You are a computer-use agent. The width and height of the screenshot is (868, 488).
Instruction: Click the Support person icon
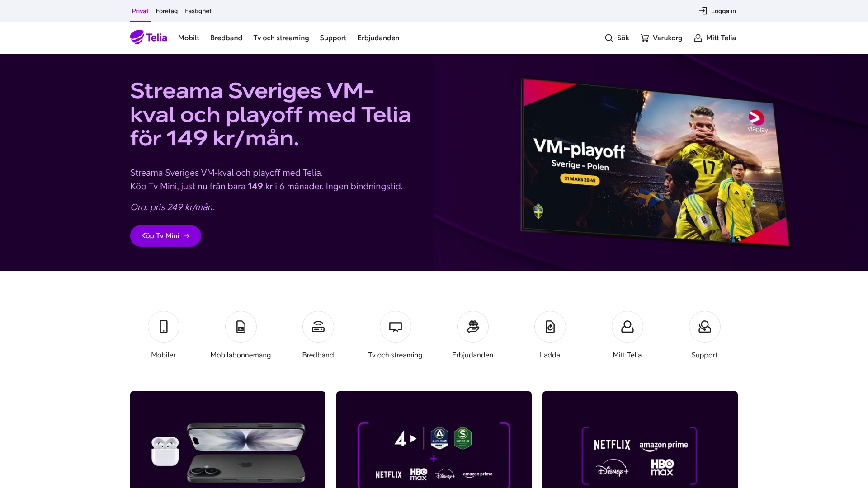coord(705,326)
